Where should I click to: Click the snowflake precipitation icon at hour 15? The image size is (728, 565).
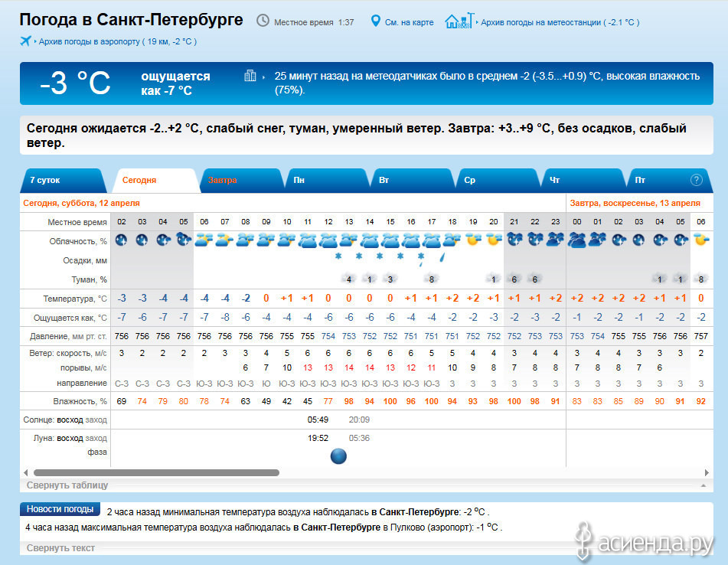pyautogui.click(x=380, y=256)
